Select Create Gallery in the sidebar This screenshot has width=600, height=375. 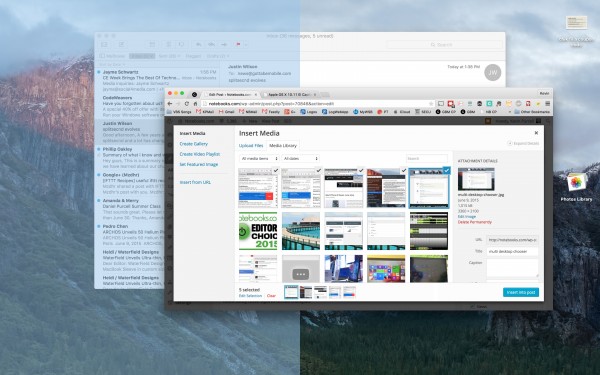click(x=194, y=144)
